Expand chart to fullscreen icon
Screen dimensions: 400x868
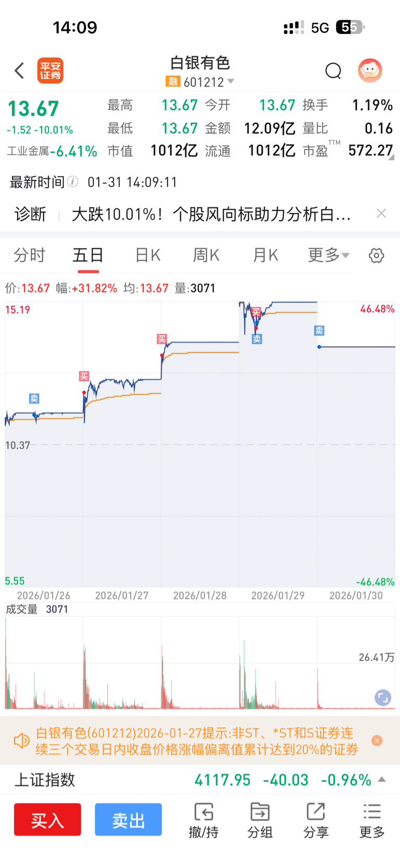383,698
